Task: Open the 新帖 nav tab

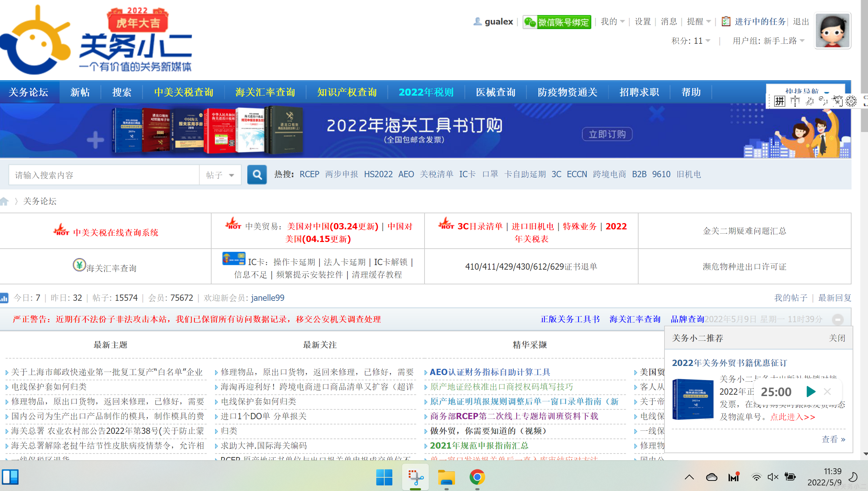Action: tap(80, 92)
